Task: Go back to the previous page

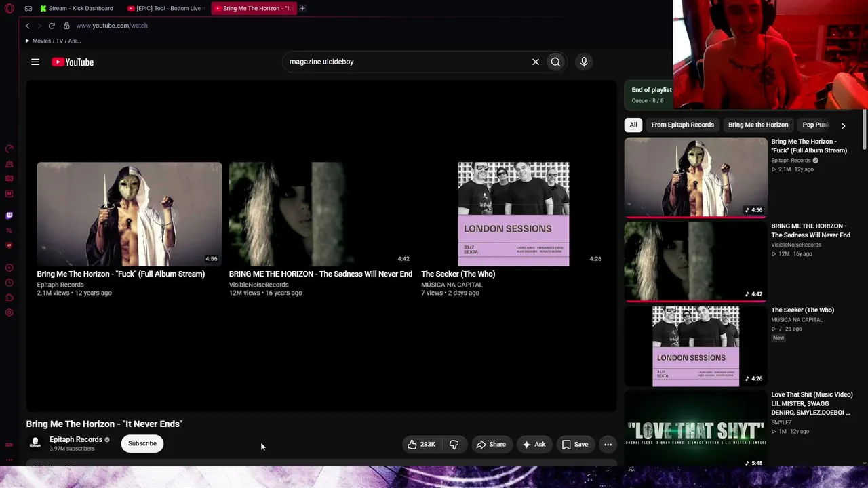Action: pyautogui.click(x=27, y=26)
